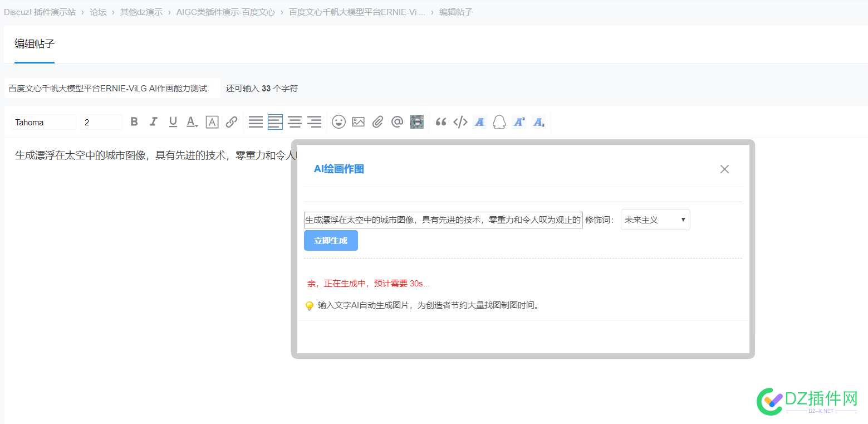This screenshot has width=868, height=424.
Task: Click the AI绘画作图 dialog title
Action: point(339,169)
